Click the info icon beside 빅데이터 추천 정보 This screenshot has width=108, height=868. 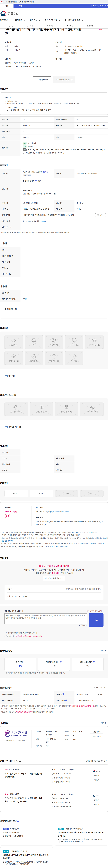click(x=18, y=821)
